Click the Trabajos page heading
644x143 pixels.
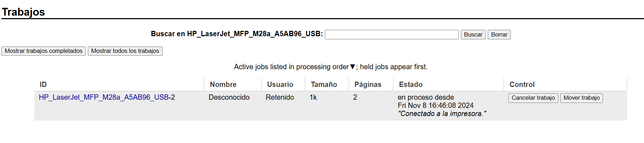click(x=23, y=12)
